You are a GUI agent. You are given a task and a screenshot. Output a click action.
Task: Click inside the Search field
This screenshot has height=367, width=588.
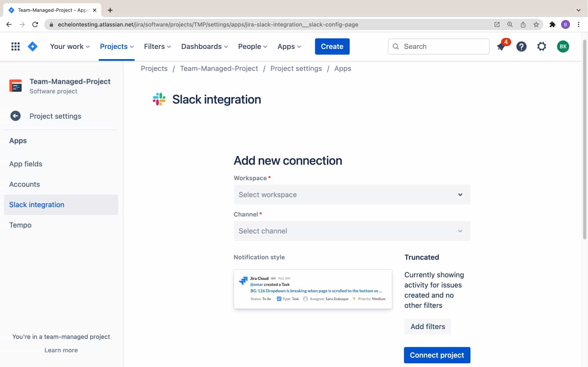point(439,46)
